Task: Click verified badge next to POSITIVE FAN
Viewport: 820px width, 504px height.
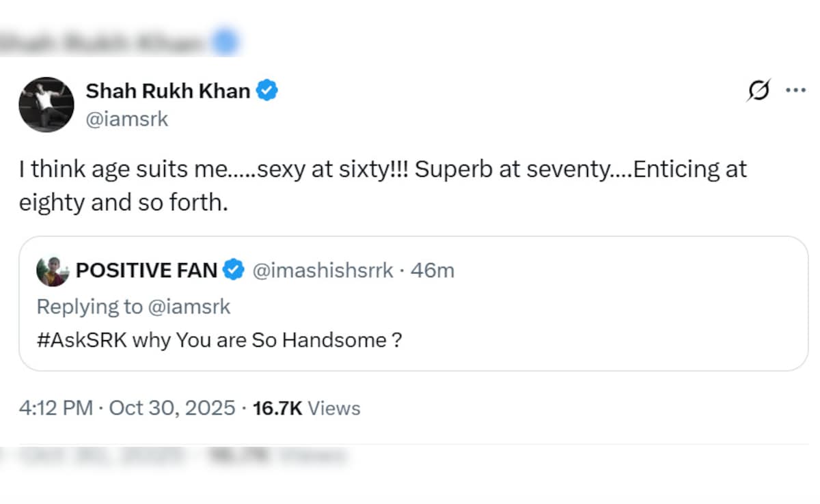Action: [x=234, y=271]
